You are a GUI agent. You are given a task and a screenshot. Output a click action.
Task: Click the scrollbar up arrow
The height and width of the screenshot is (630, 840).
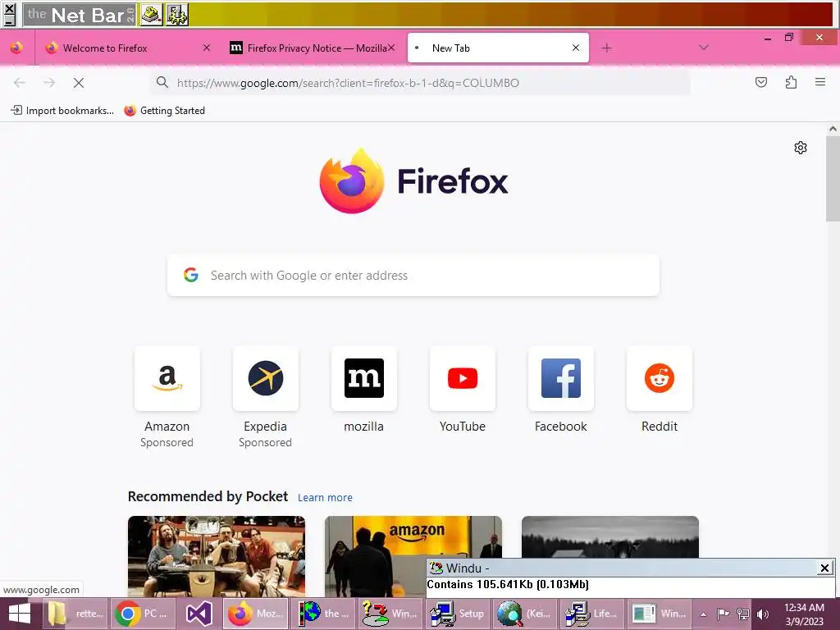[833, 129]
